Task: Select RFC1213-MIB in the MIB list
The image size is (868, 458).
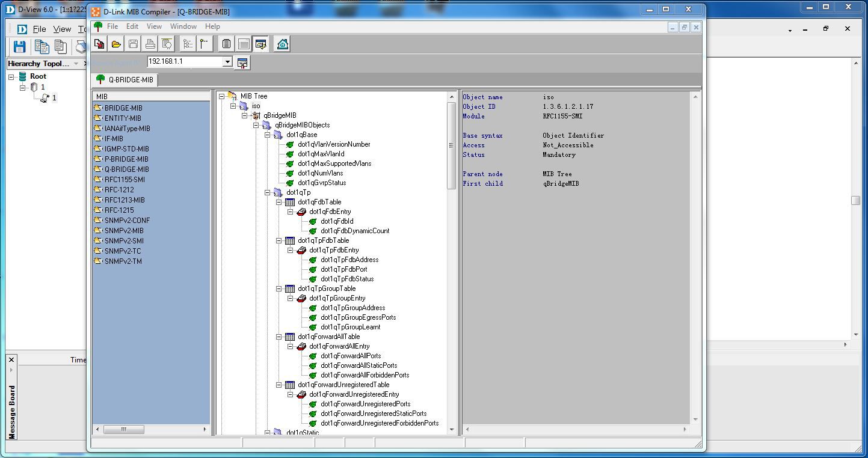Action: click(x=125, y=200)
